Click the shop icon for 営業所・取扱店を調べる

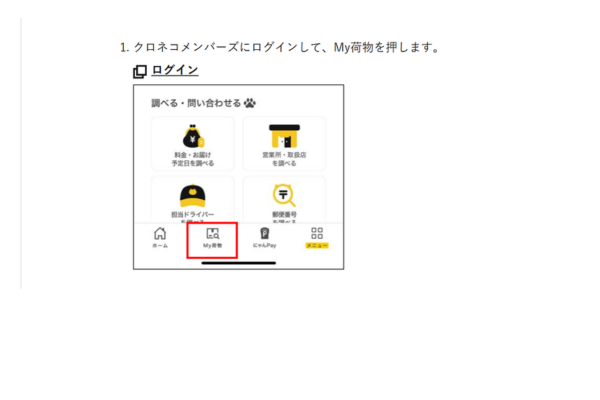point(284,136)
